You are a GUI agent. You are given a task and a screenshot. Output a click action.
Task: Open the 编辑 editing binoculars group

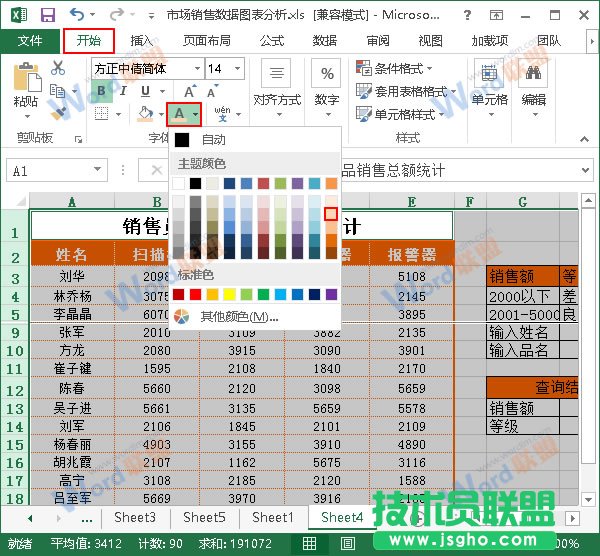click(534, 89)
